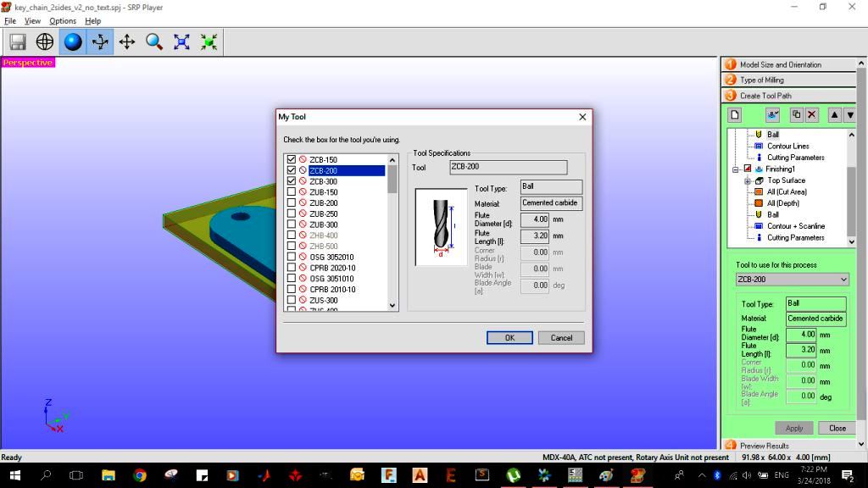Check the OSG 3052010 tool checkbox
The height and width of the screenshot is (488, 868).
[292, 257]
